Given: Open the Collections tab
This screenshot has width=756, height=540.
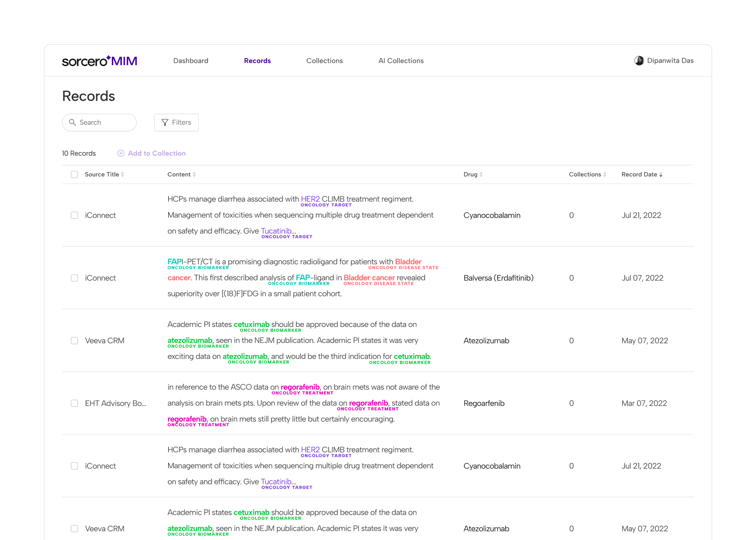Looking at the screenshot, I should click(x=324, y=61).
